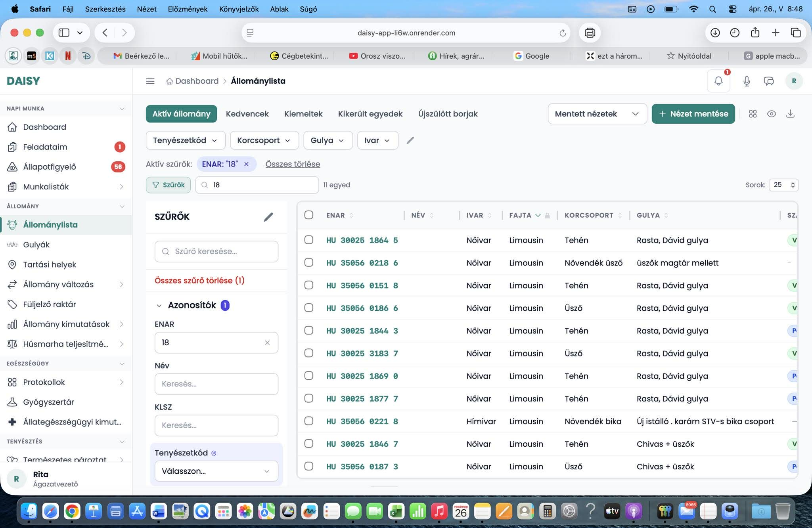Open the Ivar quick filter dropdown
Viewport: 812px width, 528px height.
[377, 140]
